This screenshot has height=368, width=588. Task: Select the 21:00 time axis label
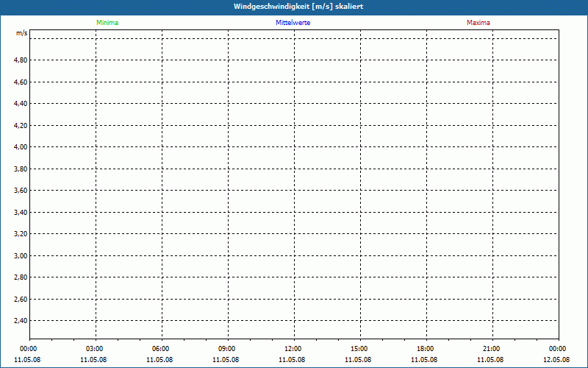[492, 349]
